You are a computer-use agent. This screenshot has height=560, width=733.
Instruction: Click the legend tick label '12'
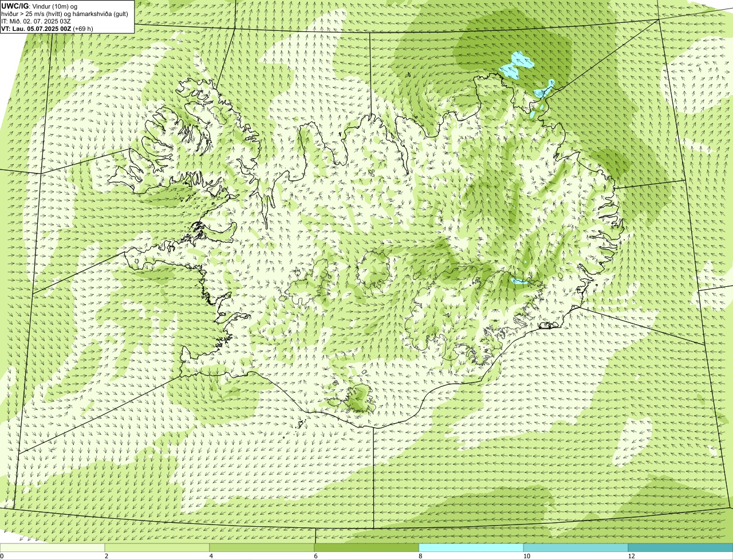(631, 556)
